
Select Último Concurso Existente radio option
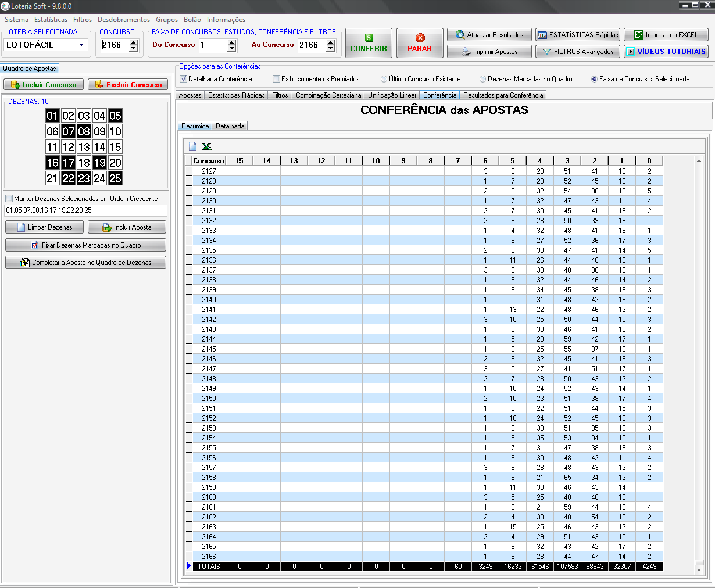point(384,79)
